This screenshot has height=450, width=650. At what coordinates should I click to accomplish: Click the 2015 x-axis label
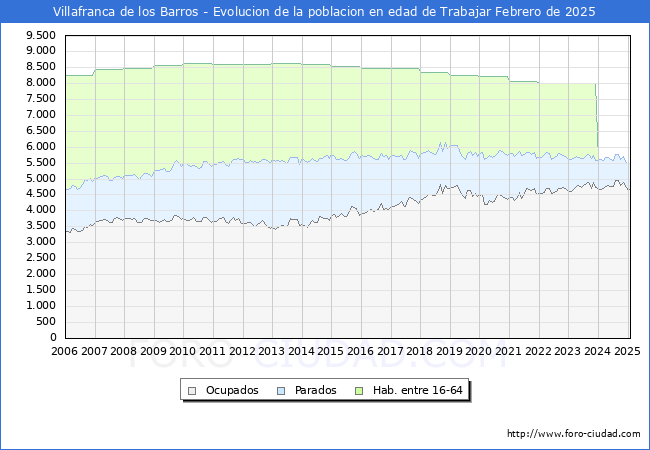pos(331,351)
